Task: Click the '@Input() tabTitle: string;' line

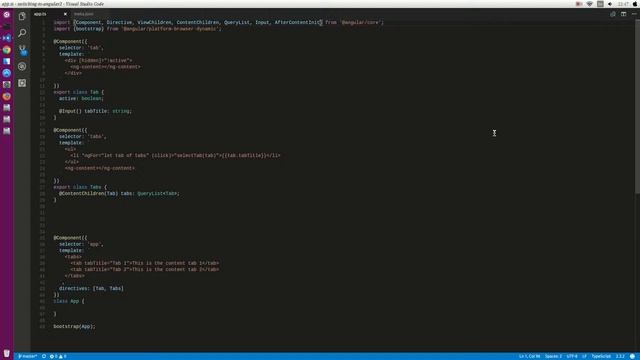Action: [95, 111]
